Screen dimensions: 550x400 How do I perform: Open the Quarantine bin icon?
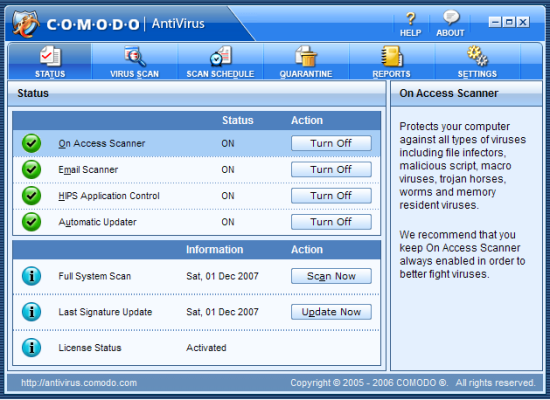[x=306, y=56]
